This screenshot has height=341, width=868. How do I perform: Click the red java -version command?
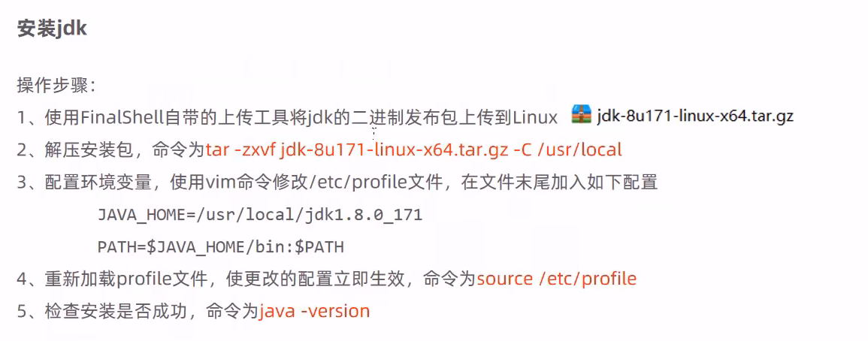314,311
